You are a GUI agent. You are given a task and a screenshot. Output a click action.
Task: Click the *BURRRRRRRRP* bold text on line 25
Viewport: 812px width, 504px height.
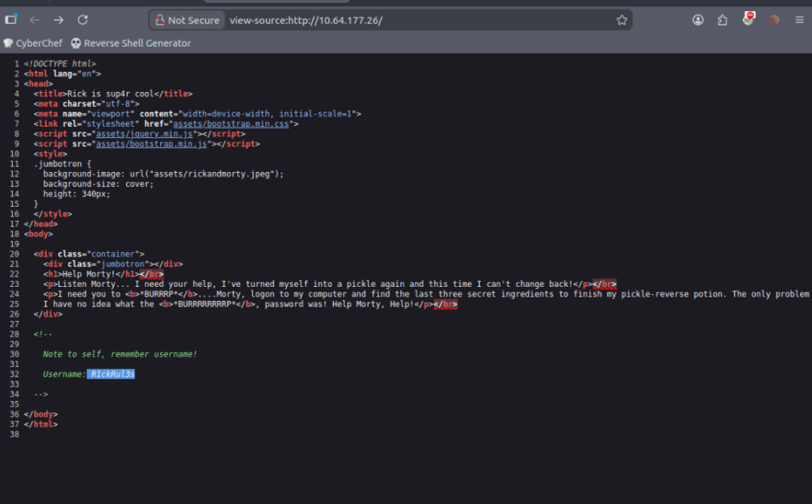(x=205, y=304)
